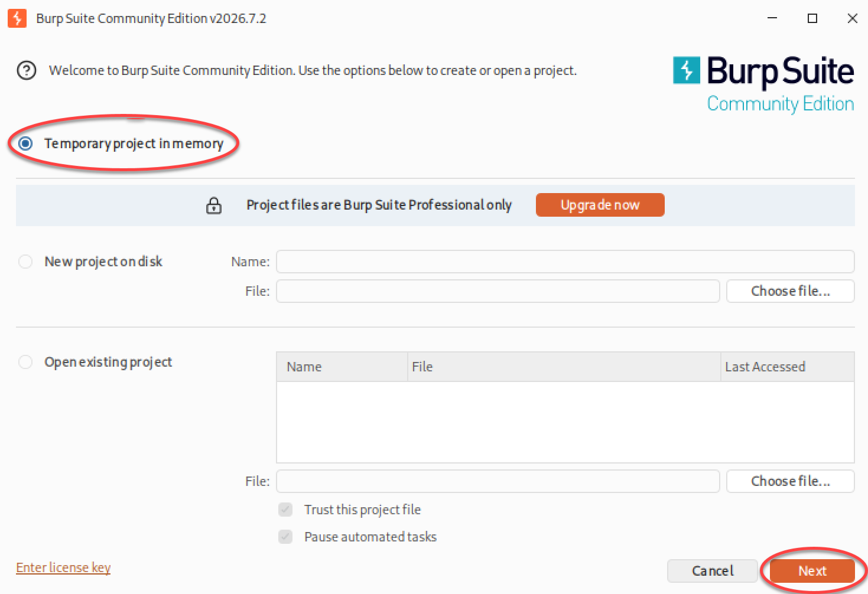868x594 pixels.
Task: Click Choose file for new project
Action: 791,291
